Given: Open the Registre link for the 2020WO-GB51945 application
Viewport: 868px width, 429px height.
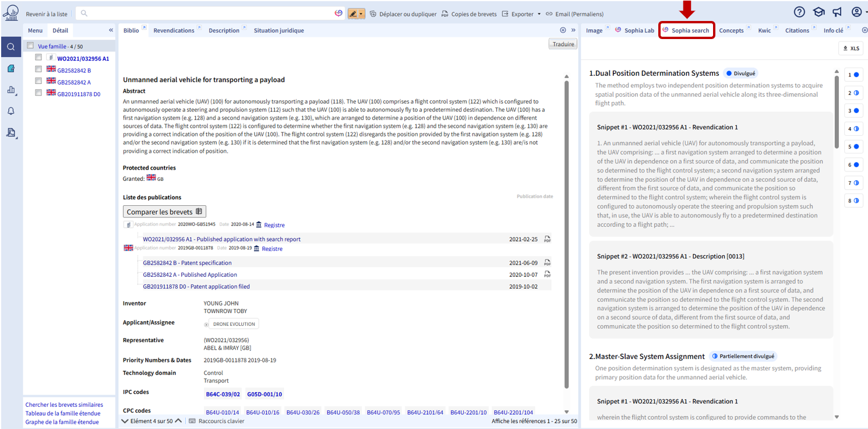Looking at the screenshot, I should coord(274,225).
